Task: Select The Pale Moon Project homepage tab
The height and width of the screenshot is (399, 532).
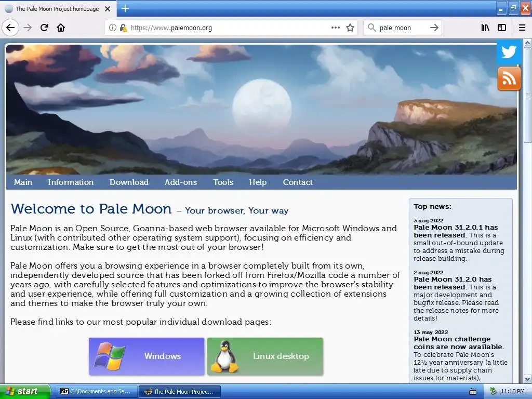Action: pyautogui.click(x=58, y=9)
